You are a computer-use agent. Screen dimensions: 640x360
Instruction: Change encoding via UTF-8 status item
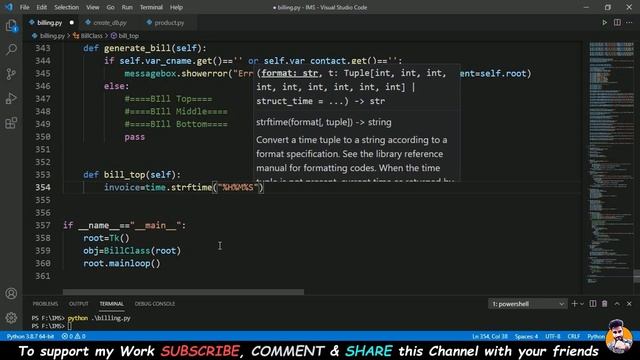[553, 336]
